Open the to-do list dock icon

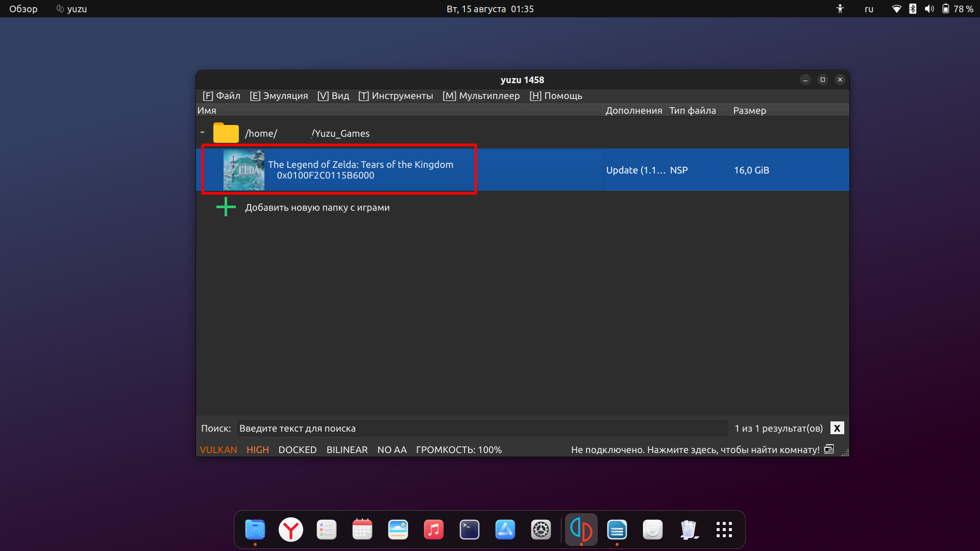327,530
